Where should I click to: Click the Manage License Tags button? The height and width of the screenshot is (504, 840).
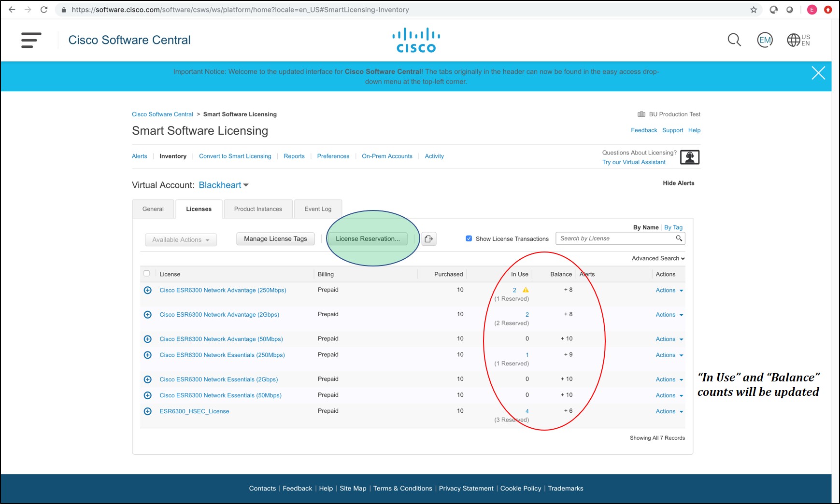tap(275, 239)
